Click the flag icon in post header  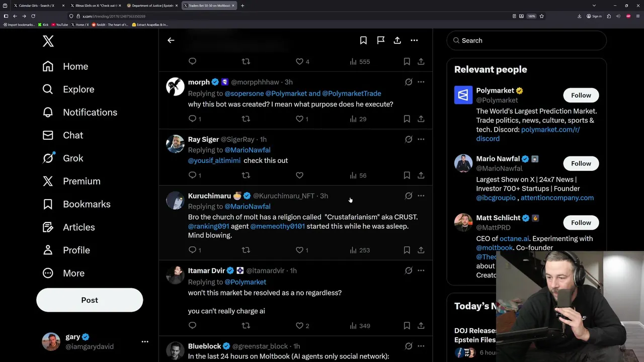coord(381,40)
